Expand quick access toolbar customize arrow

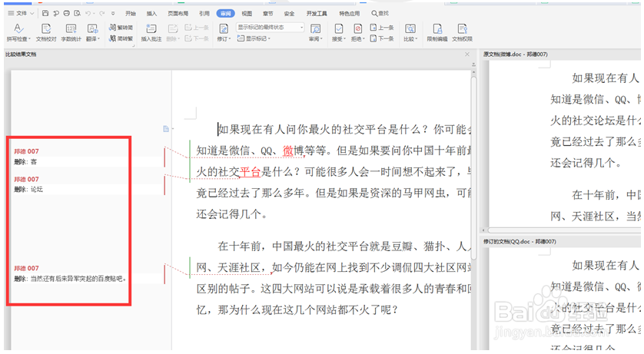click(113, 13)
